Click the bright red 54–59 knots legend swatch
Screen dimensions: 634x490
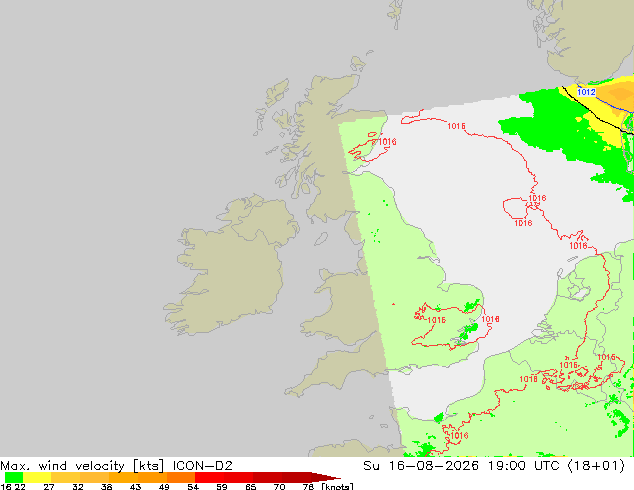pyautogui.click(x=209, y=477)
